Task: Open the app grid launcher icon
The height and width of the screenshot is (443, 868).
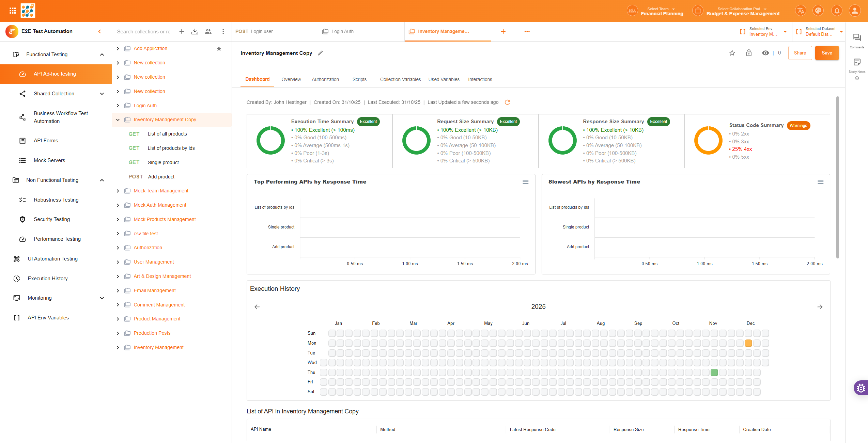Action: (x=13, y=11)
